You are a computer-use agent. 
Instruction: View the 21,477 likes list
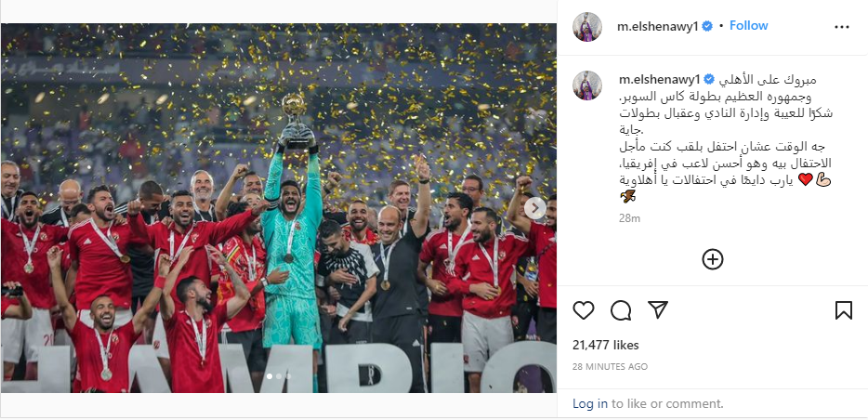tap(606, 346)
